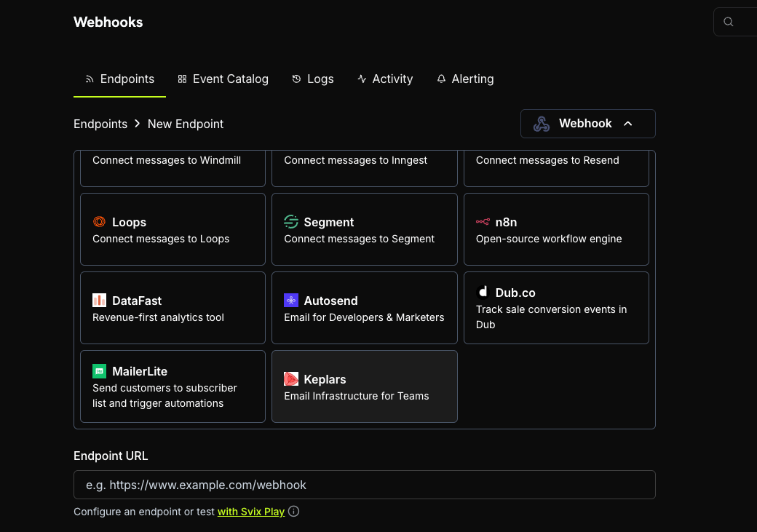Open the 'with Svix Play' link
This screenshot has width=757, height=532.
point(251,512)
